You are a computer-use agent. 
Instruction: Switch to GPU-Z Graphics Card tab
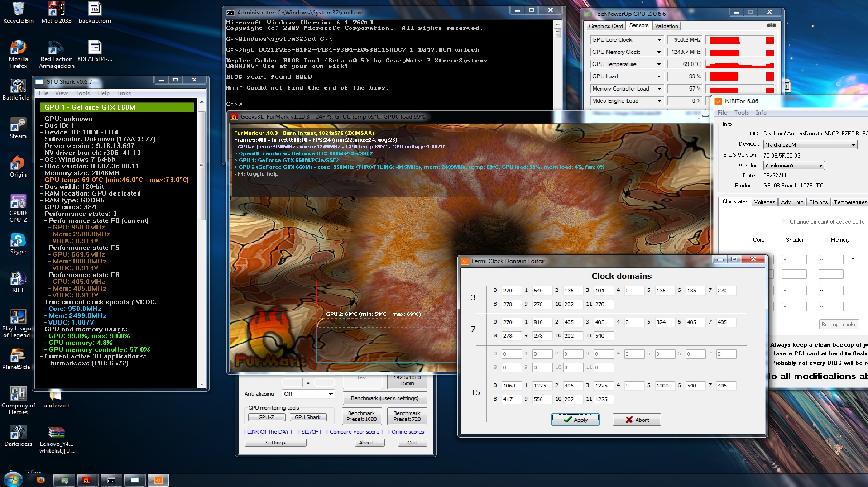(x=605, y=26)
